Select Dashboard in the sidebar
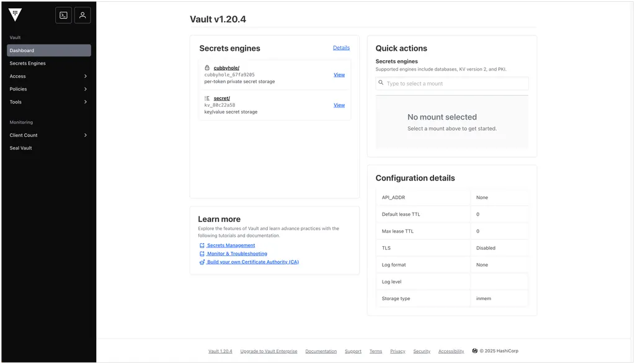Viewport: 635px width, 364px height. click(49, 51)
